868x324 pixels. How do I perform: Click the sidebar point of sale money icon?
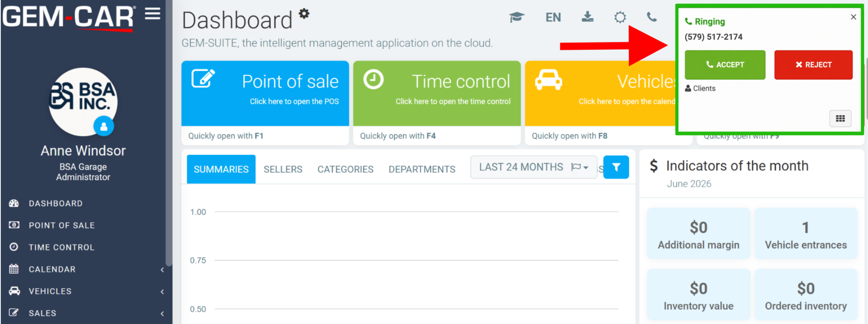(14, 225)
